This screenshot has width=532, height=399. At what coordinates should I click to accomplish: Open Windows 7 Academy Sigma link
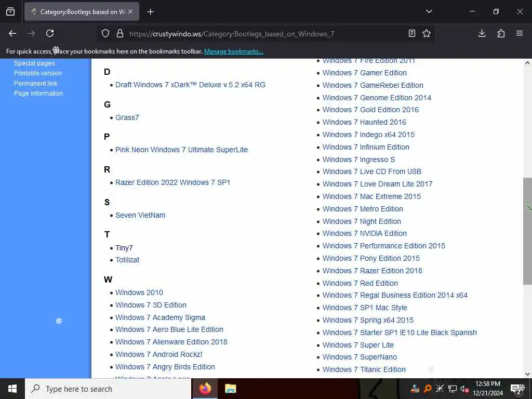click(x=160, y=317)
